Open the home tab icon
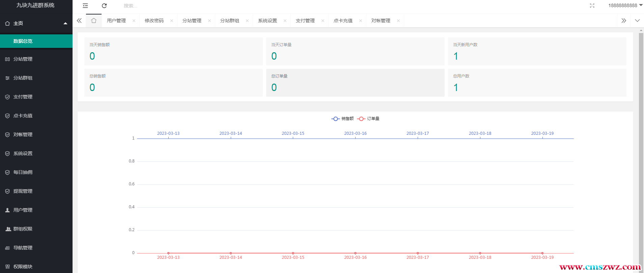 (x=94, y=21)
